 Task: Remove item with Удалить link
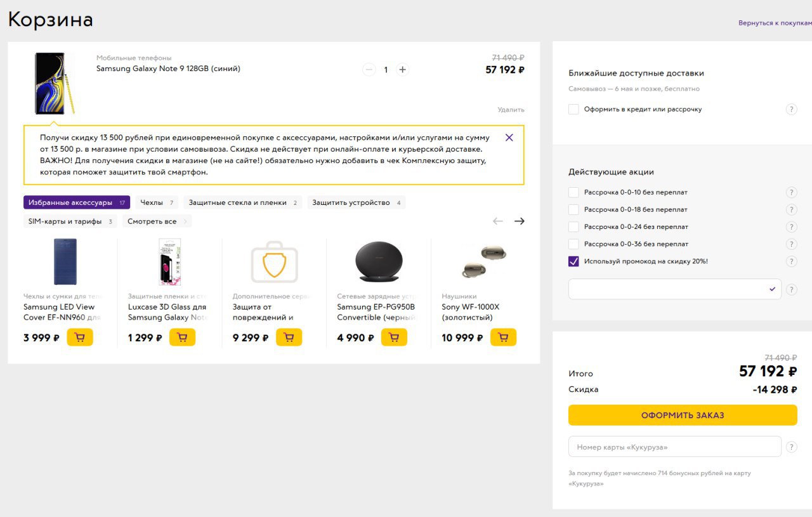point(511,110)
